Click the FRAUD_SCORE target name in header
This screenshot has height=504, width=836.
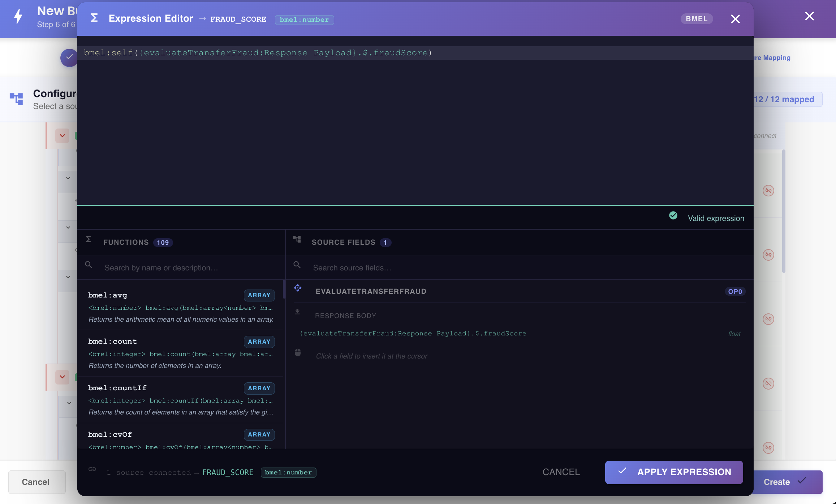[x=238, y=19]
